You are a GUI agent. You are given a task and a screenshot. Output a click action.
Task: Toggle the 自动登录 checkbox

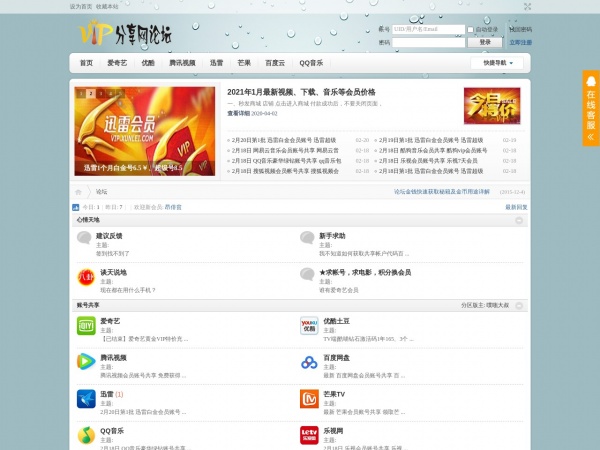(x=470, y=29)
